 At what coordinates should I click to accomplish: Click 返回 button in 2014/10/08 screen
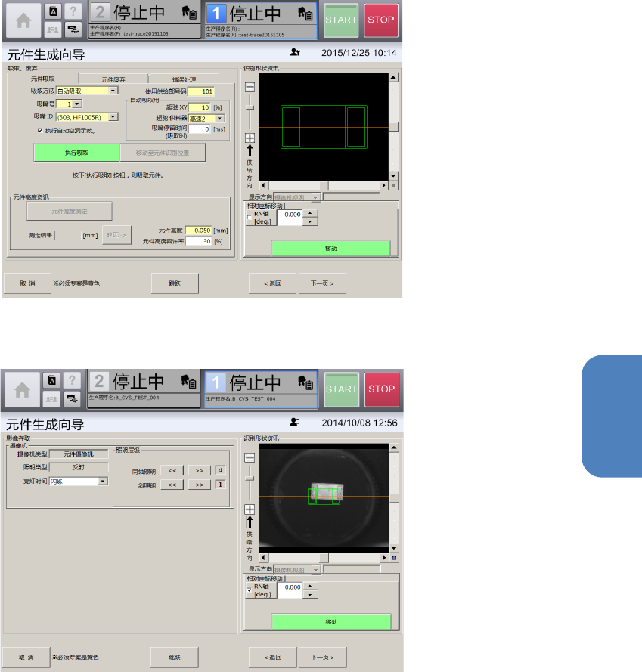tap(272, 657)
